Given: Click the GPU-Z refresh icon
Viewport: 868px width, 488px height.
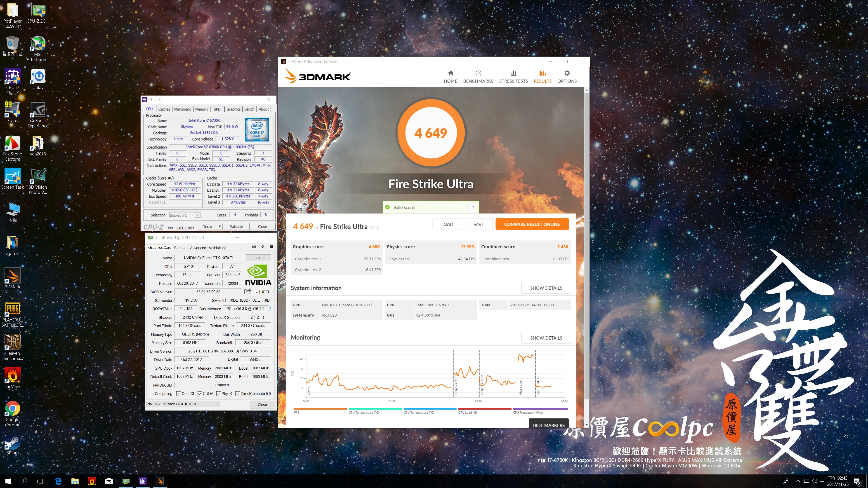Looking at the screenshot, I should coord(263,247).
